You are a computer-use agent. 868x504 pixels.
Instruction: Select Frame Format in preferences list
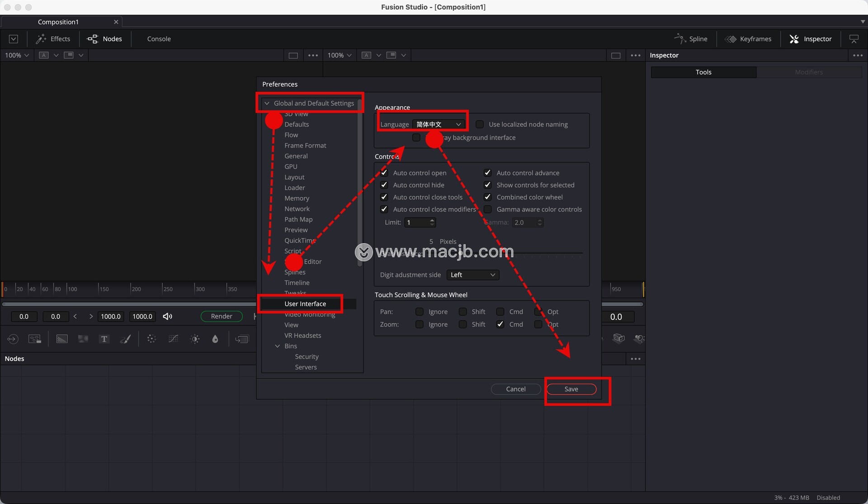(x=305, y=146)
